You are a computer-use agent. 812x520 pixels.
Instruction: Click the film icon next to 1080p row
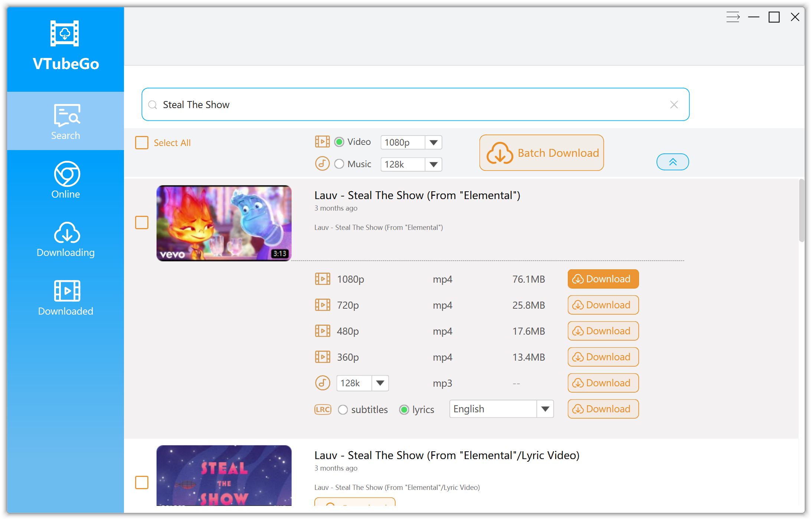322,279
